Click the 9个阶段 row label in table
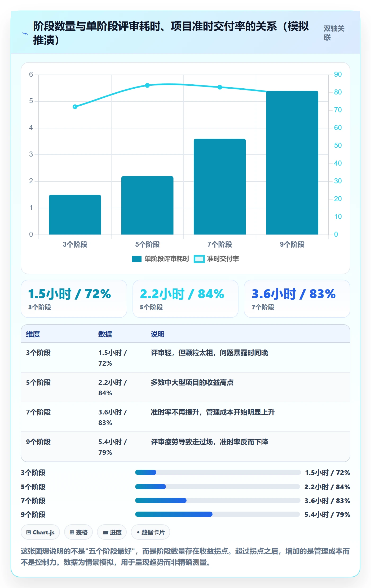The height and width of the screenshot is (588, 371). 38,442
